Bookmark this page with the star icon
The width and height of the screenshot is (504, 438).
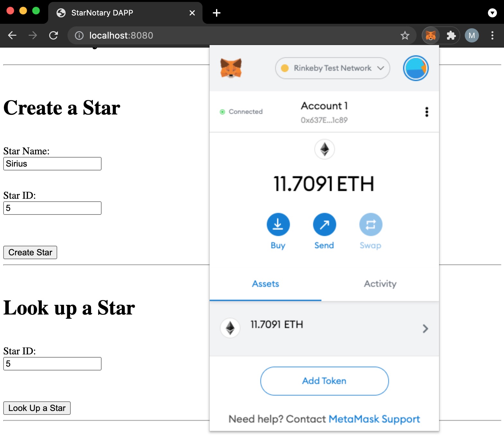[405, 35]
